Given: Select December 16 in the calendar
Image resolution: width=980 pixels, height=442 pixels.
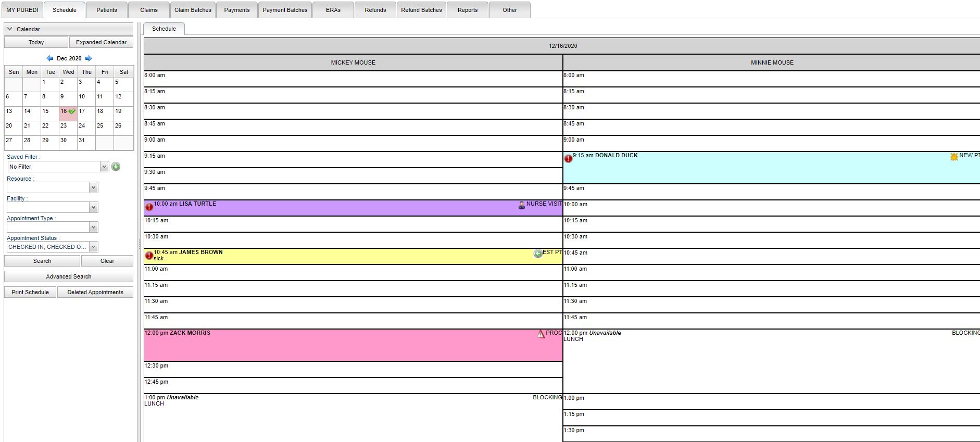Looking at the screenshot, I should [x=68, y=113].
